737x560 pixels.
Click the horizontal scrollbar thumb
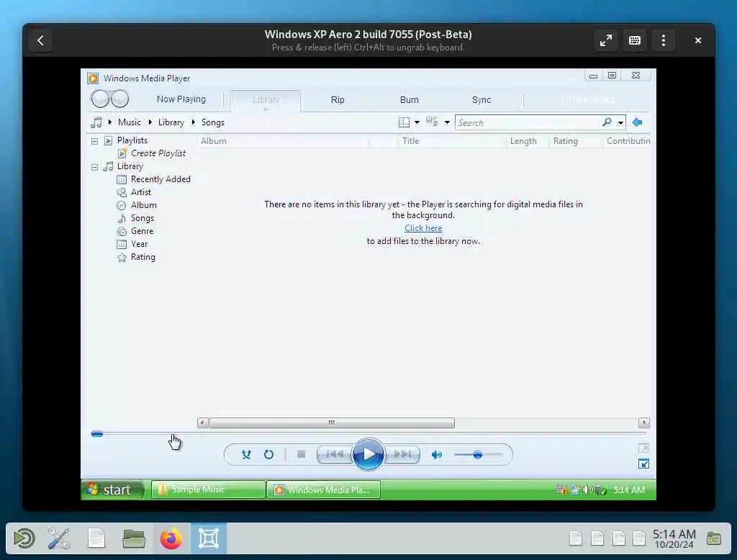[332, 423]
